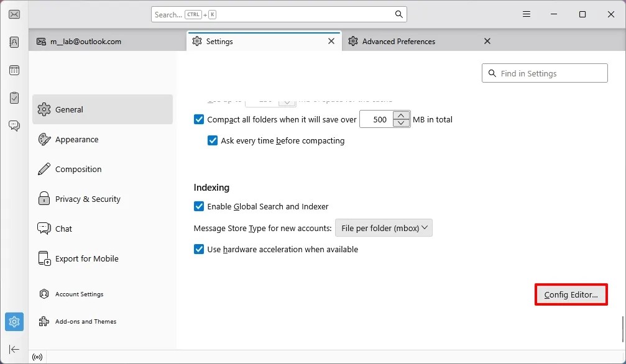
Task: Click the online status radio icon
Action: coord(37,357)
